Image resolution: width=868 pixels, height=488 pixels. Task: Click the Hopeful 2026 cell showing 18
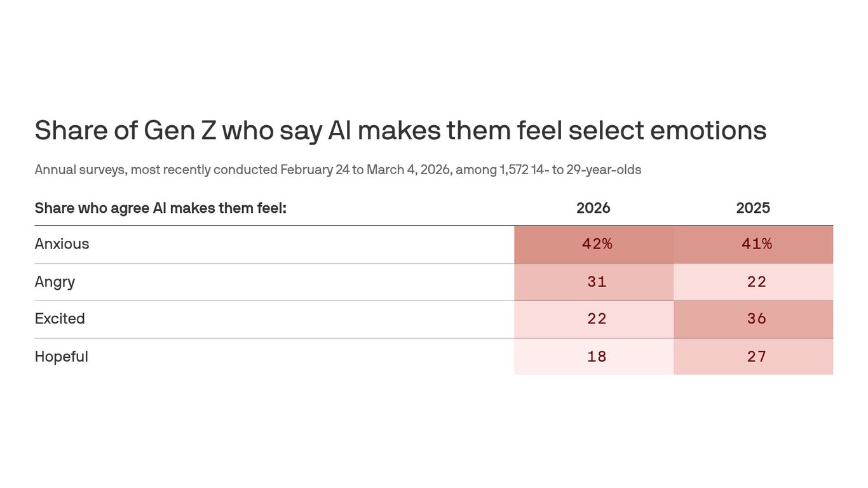(x=597, y=356)
